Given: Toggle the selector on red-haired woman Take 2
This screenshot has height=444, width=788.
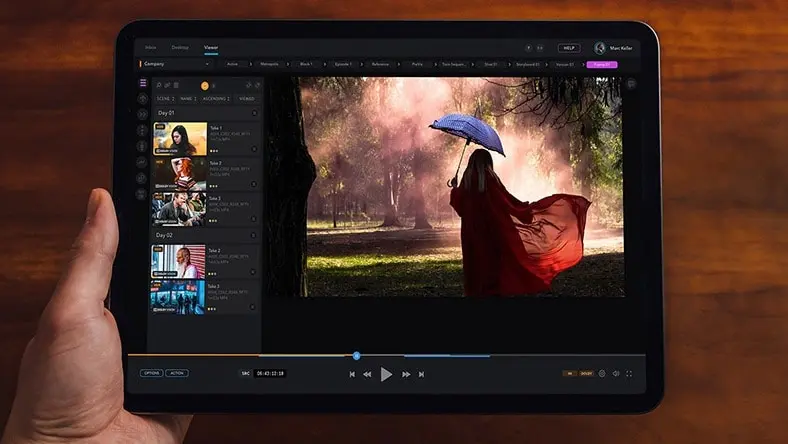Looking at the screenshot, I should pos(254,184).
